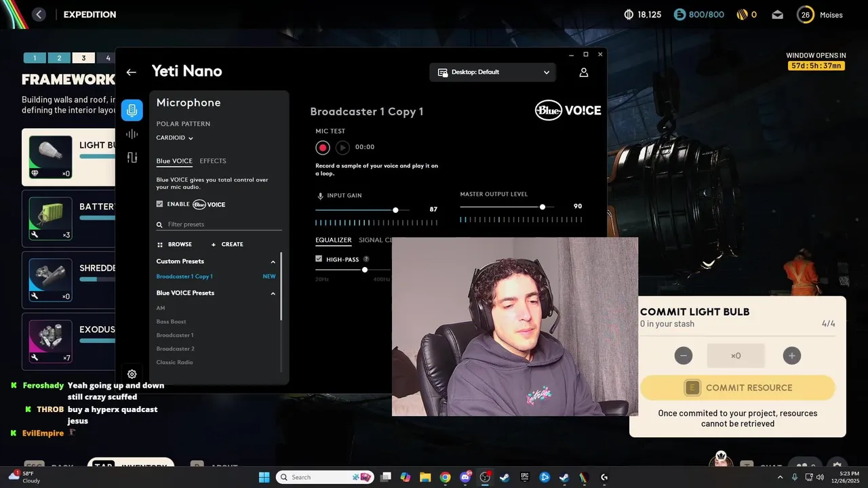Select the Broadcaster 1 Copy 1 preset
This screenshot has width=868, height=488.
point(184,277)
